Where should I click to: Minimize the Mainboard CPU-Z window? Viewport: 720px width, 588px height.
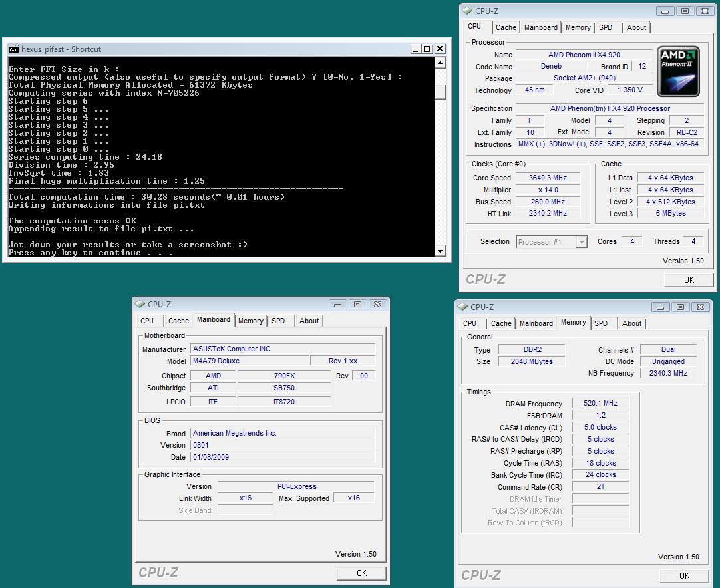pos(338,305)
